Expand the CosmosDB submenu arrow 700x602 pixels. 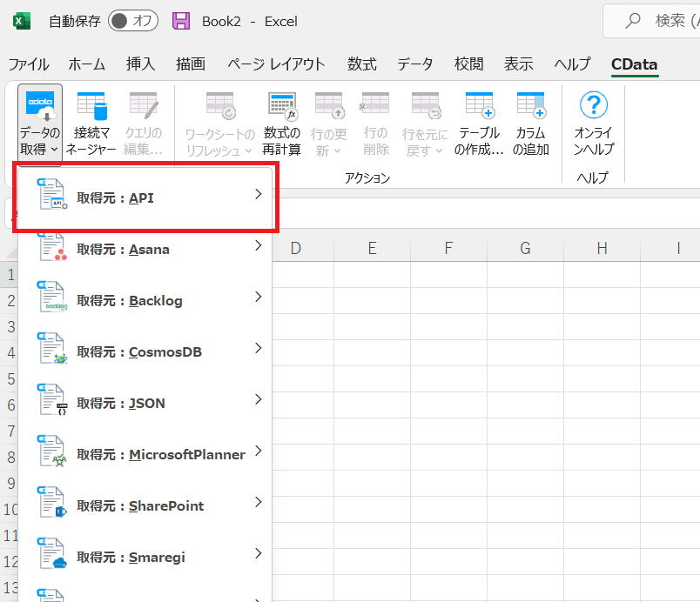pyautogui.click(x=258, y=348)
